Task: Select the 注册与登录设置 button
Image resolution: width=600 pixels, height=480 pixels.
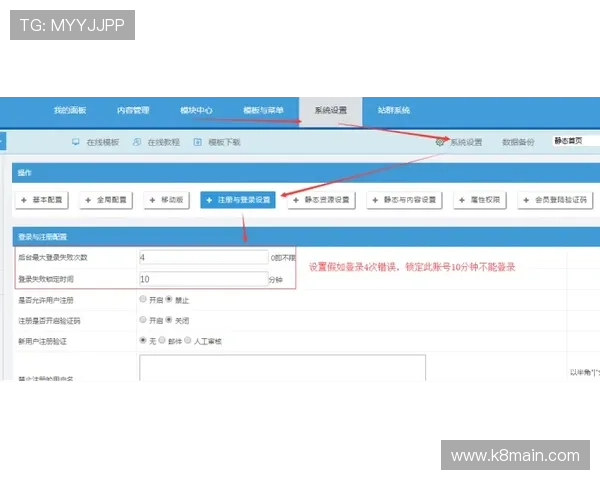Action: [x=238, y=200]
